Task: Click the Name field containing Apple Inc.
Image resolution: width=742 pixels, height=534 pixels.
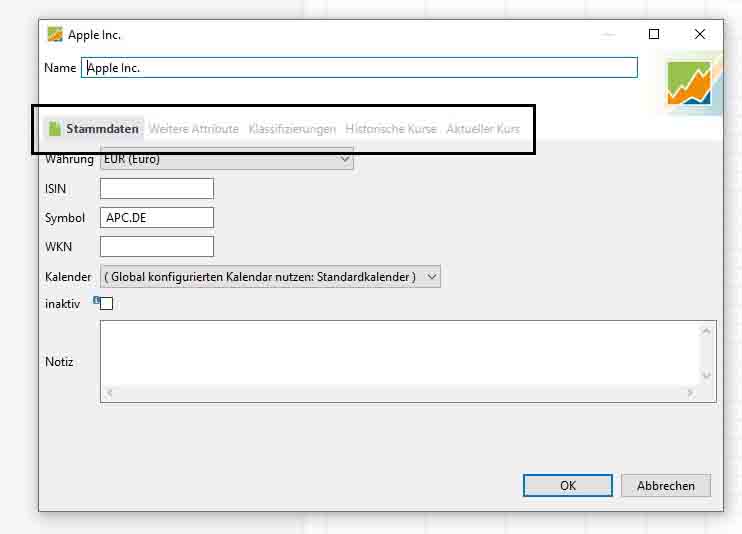Action: point(359,68)
